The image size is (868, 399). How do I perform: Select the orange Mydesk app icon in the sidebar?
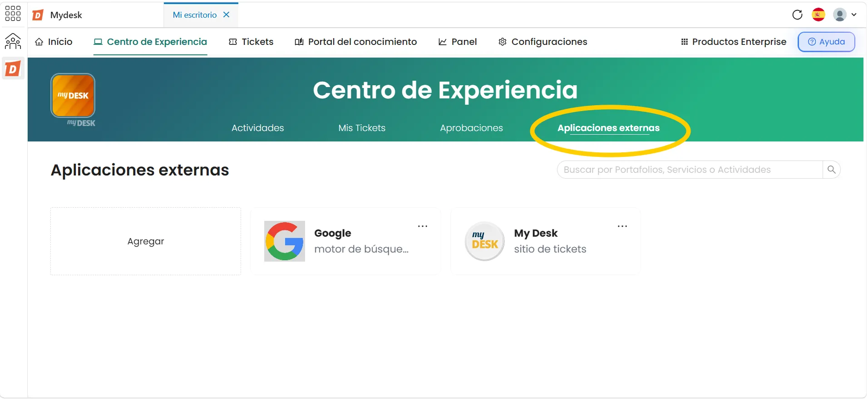pyautogui.click(x=13, y=68)
